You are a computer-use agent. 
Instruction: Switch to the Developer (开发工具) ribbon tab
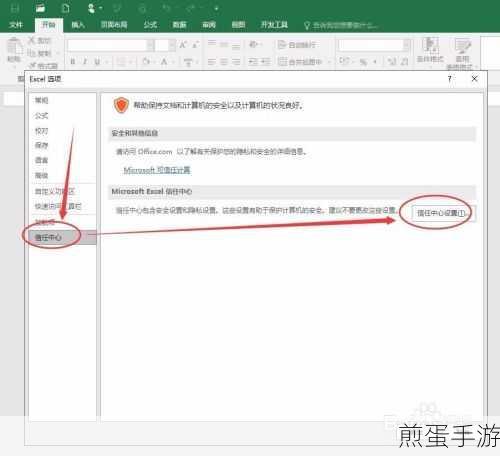coord(274,25)
